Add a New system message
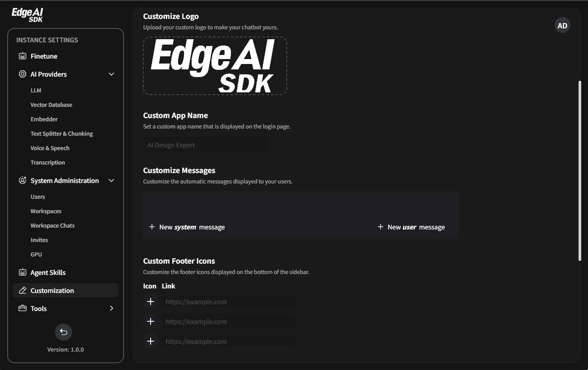The width and height of the screenshot is (588, 370). pyautogui.click(x=187, y=227)
